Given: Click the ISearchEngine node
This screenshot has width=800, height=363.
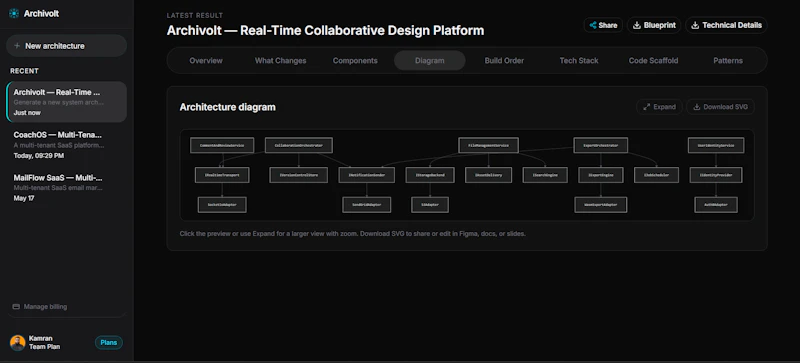Looking at the screenshot, I should click(x=545, y=175).
